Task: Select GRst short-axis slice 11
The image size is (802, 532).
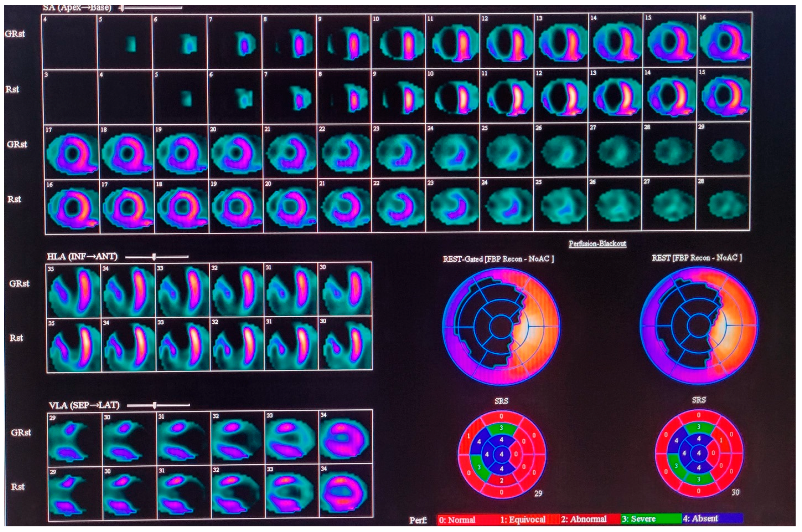Action: pyautogui.click(x=453, y=41)
